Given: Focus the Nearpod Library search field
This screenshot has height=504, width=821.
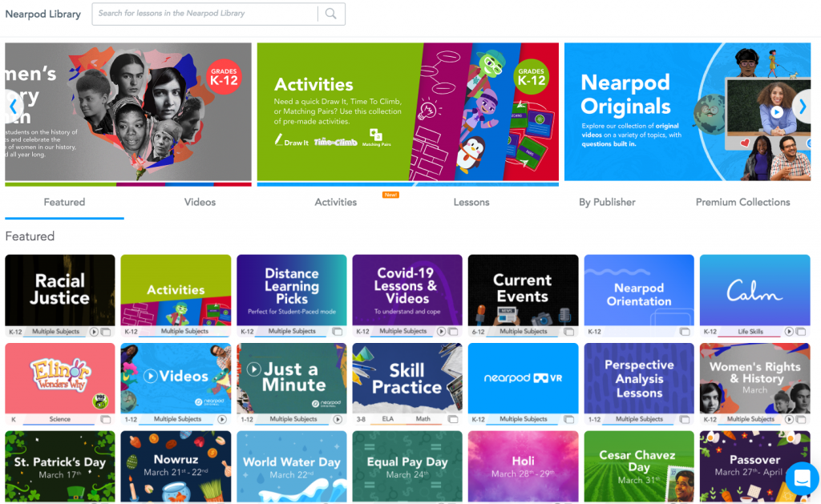Looking at the screenshot, I should [204, 14].
